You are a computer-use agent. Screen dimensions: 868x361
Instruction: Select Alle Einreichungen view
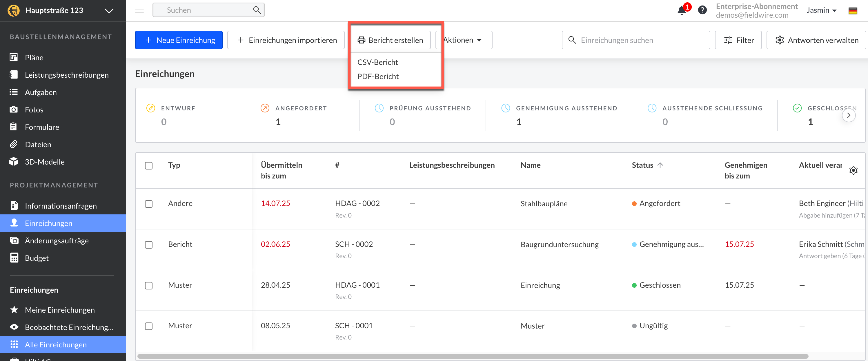pos(63,344)
